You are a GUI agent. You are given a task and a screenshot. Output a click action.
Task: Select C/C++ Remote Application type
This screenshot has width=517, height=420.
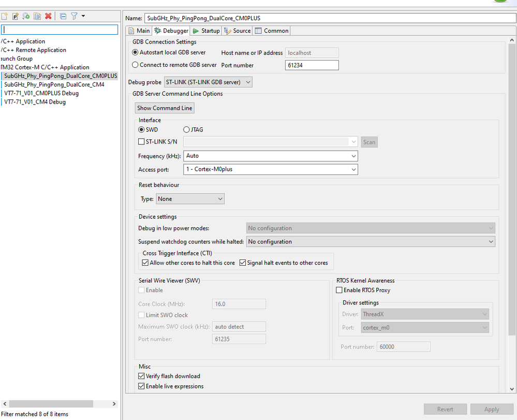pos(33,50)
